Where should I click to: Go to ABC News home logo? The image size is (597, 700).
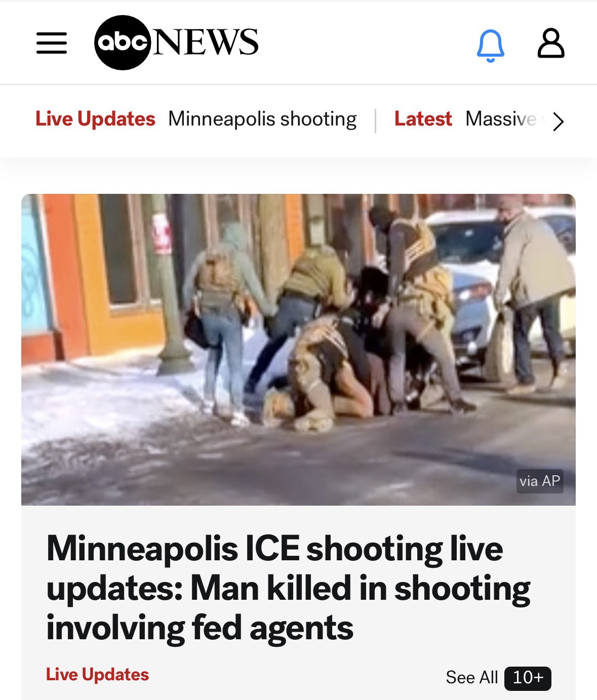click(176, 43)
